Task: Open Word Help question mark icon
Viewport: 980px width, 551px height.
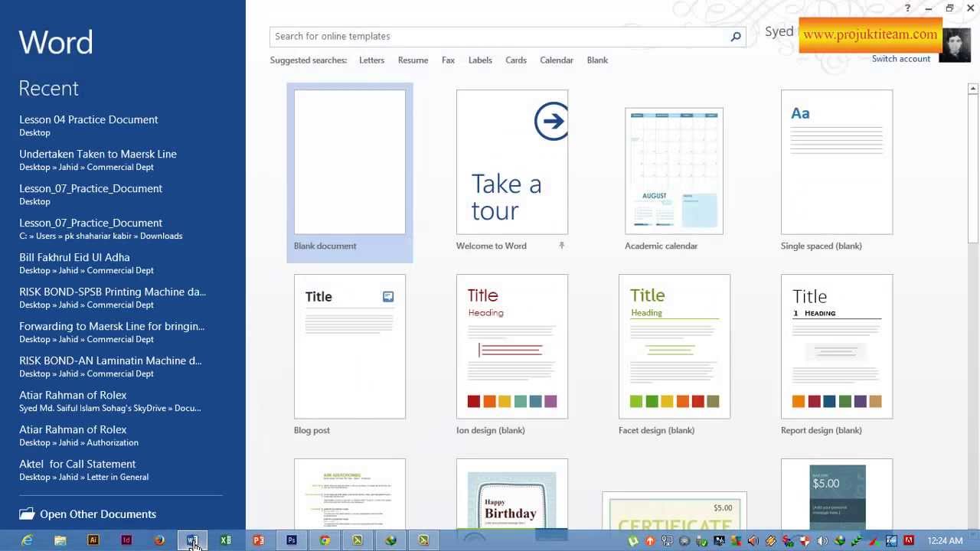Action: tap(907, 8)
